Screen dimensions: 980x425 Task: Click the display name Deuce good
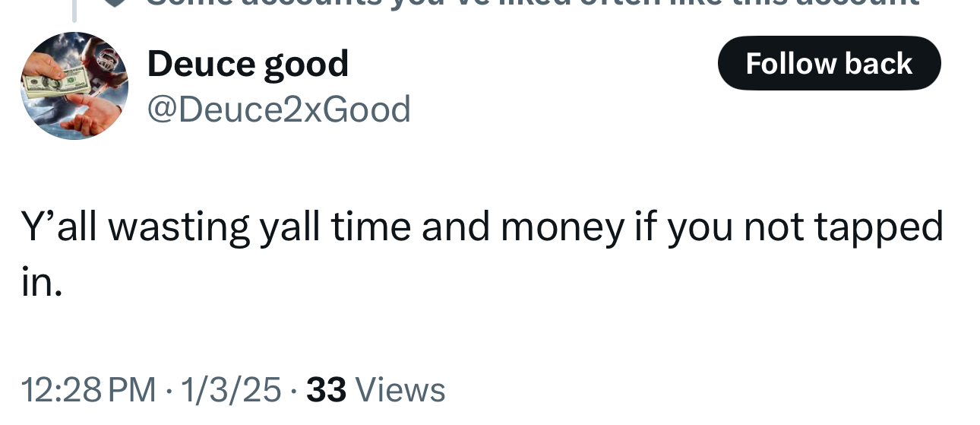coord(248,63)
